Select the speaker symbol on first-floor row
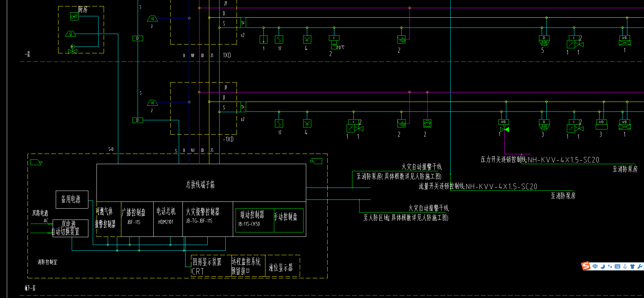This screenshot has width=644, height=298. pyautogui.click(x=152, y=18)
